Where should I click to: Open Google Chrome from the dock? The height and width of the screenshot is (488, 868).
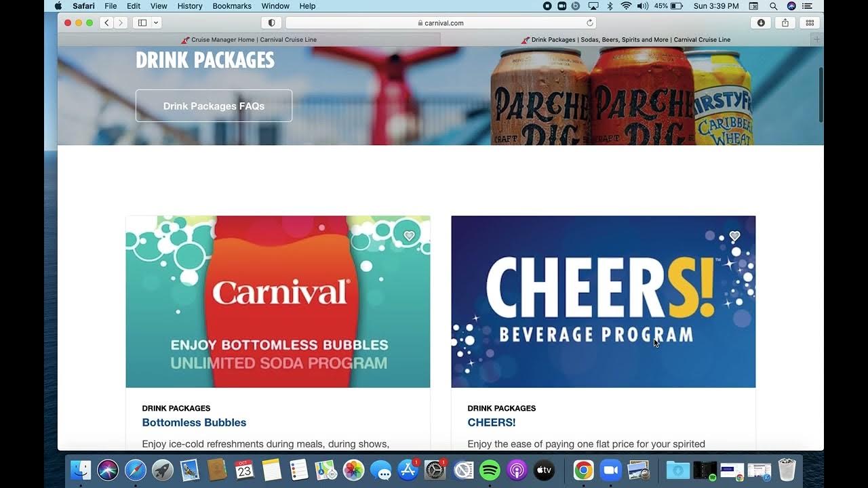point(583,470)
